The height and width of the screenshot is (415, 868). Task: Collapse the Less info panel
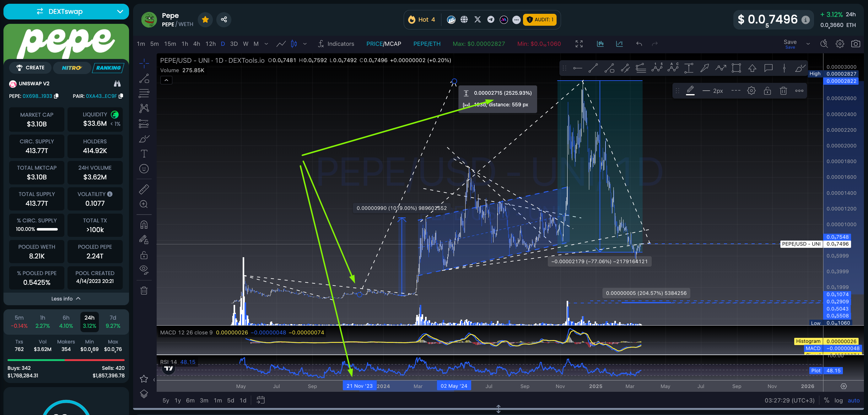point(66,299)
